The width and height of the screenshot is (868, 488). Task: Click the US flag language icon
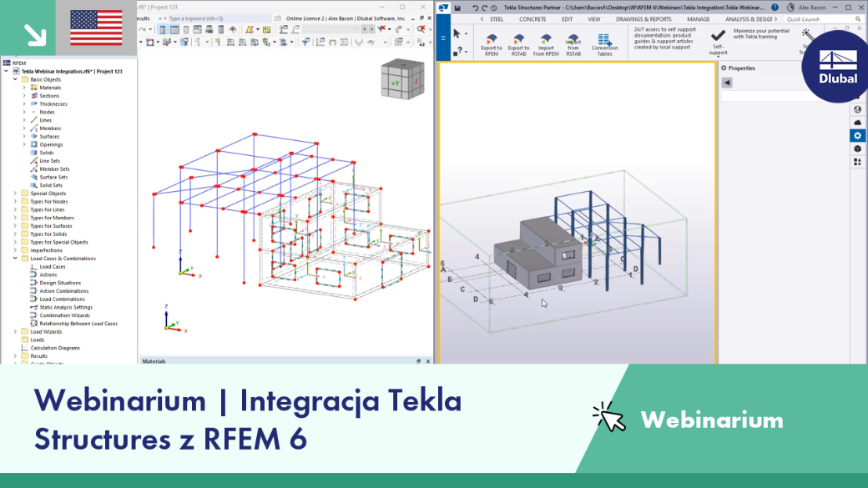(96, 28)
